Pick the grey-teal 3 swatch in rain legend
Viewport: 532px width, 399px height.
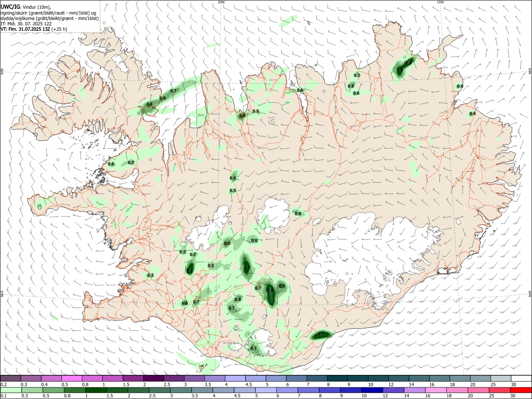[181, 390]
